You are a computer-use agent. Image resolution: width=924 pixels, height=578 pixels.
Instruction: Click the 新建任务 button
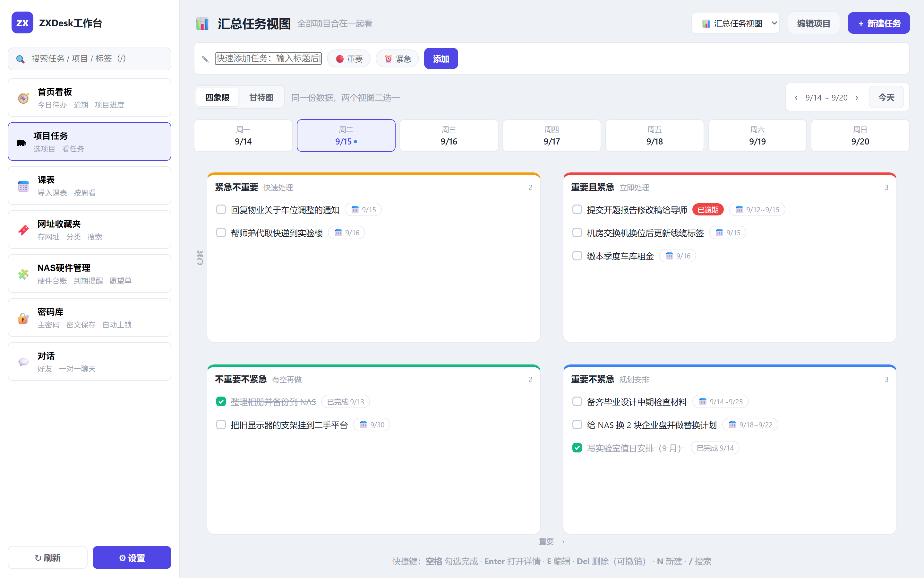click(878, 23)
